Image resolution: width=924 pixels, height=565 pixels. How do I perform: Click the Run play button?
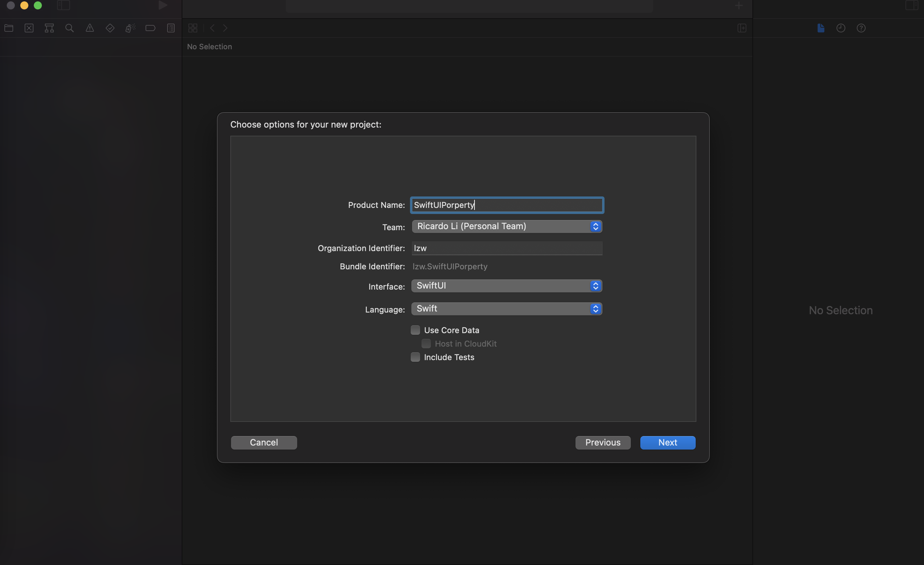coord(163,5)
